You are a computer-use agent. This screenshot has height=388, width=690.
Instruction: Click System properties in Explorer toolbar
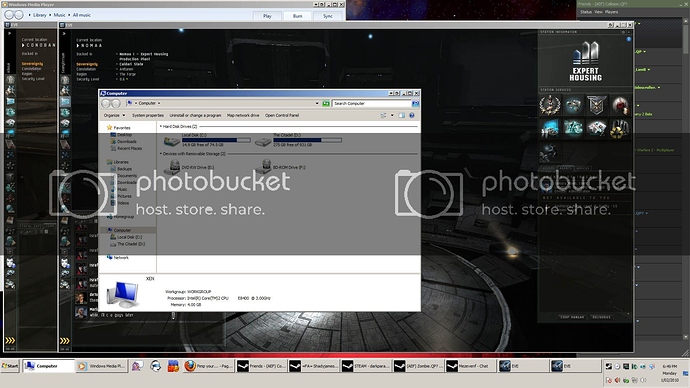148,115
